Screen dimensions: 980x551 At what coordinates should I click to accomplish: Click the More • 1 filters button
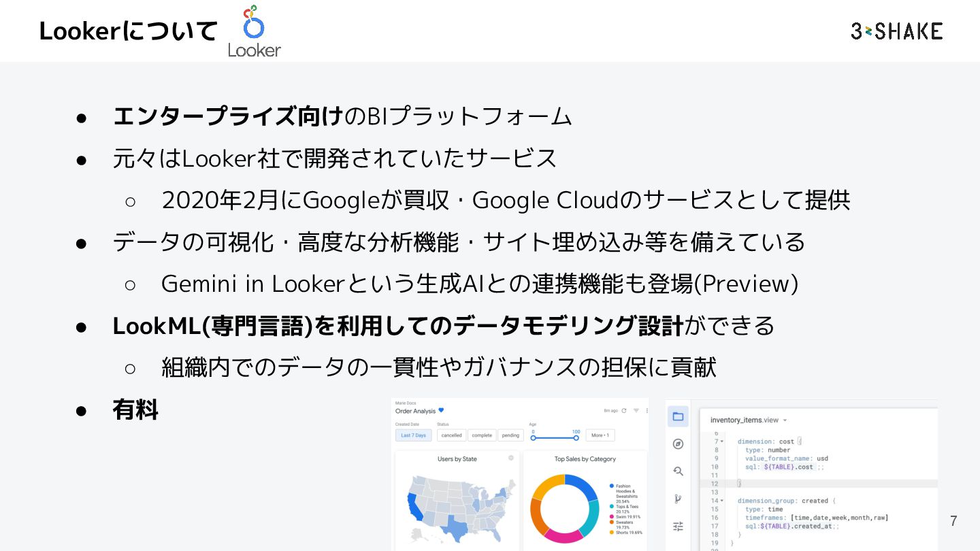pyautogui.click(x=600, y=435)
